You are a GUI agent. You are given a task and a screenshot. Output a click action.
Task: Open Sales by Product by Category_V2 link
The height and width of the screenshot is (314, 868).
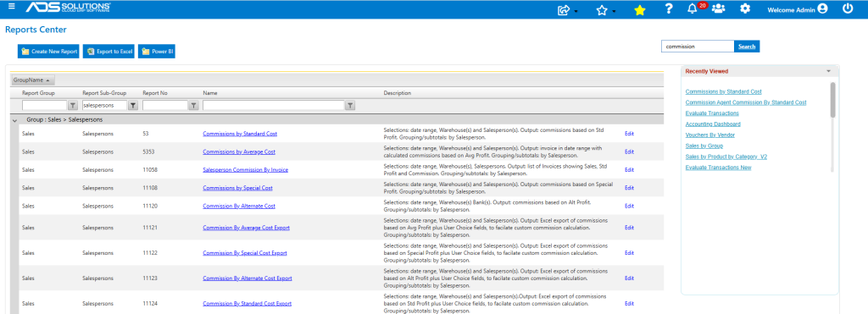726,157
